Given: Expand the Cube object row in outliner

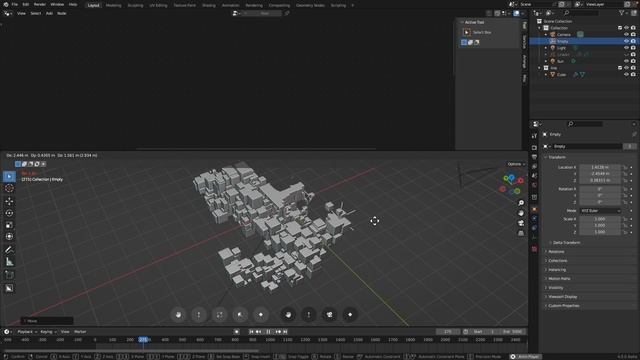Looking at the screenshot, I should [546, 75].
